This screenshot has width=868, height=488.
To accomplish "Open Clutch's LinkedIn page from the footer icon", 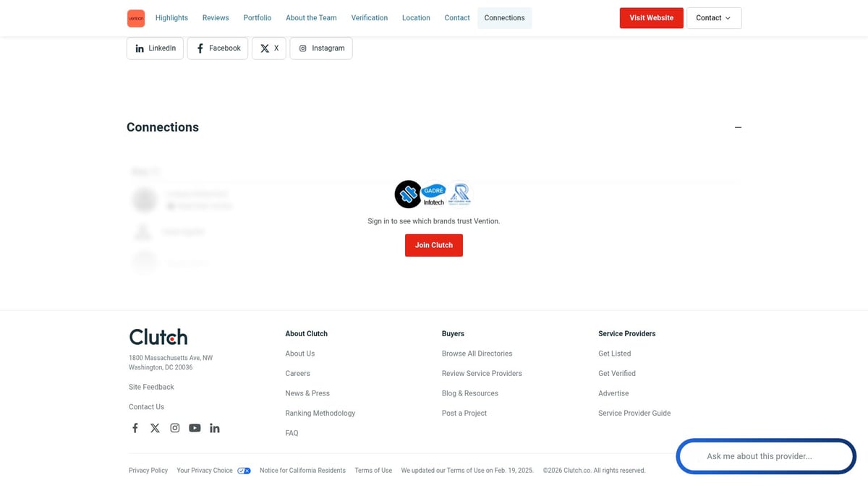I will 214,427.
